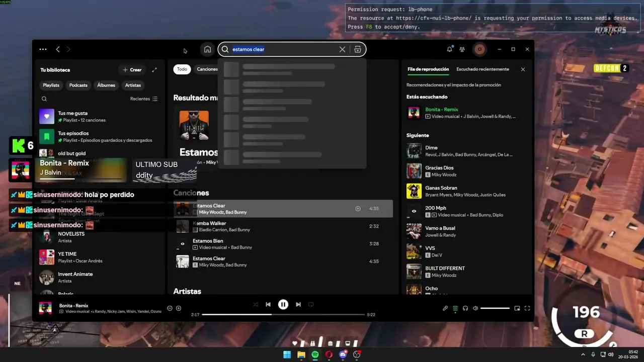The width and height of the screenshot is (644, 362).
Task: Toggle the Podcasts library filter
Action: click(x=78, y=85)
